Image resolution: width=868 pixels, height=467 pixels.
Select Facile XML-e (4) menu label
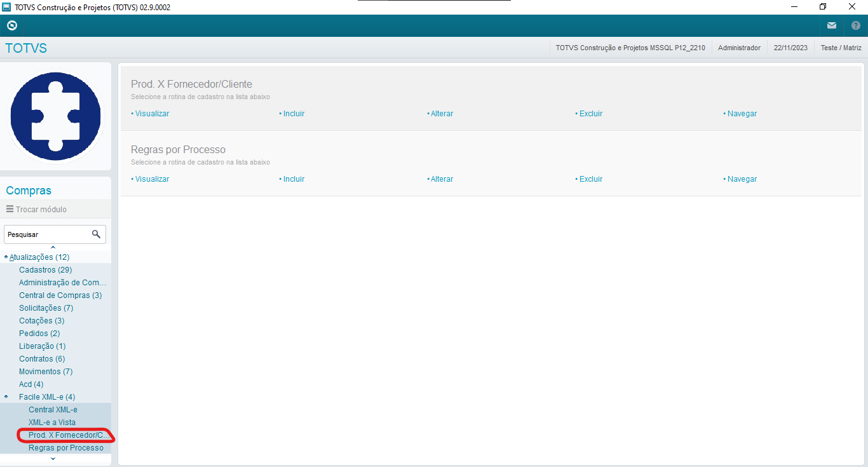(47, 397)
